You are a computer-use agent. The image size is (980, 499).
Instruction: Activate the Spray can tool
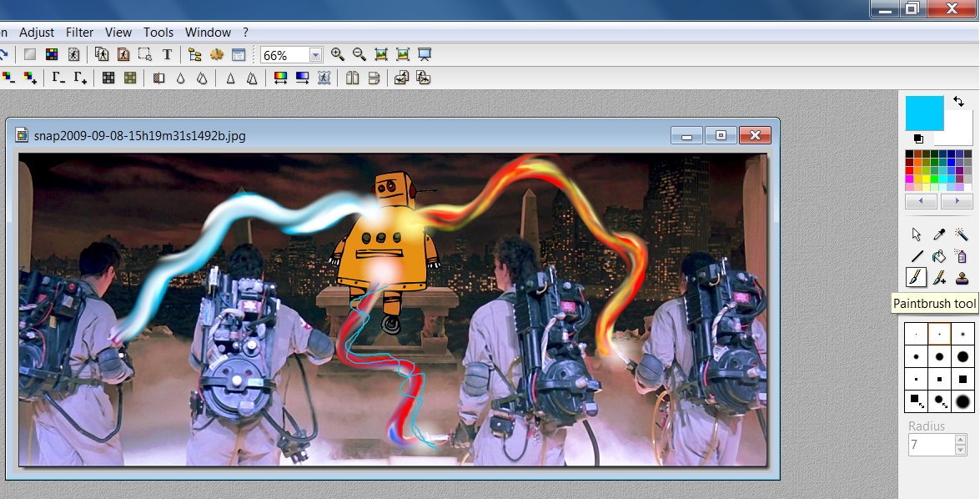tap(962, 255)
